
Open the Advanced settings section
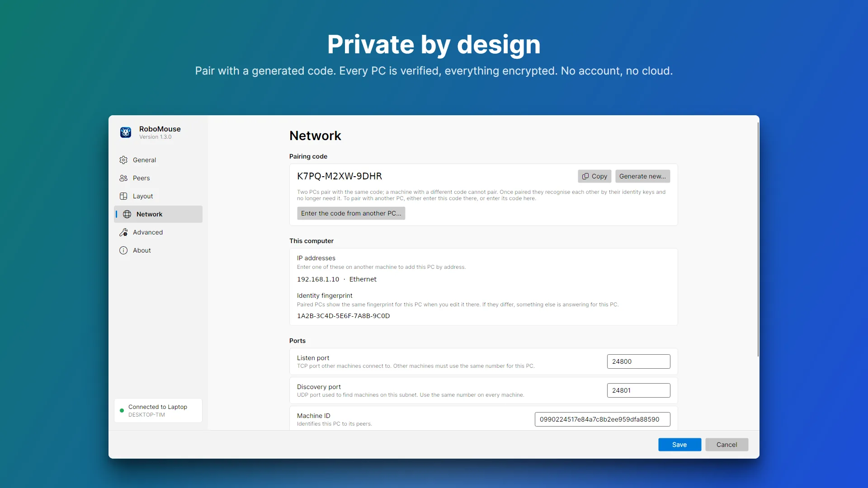[158, 232]
